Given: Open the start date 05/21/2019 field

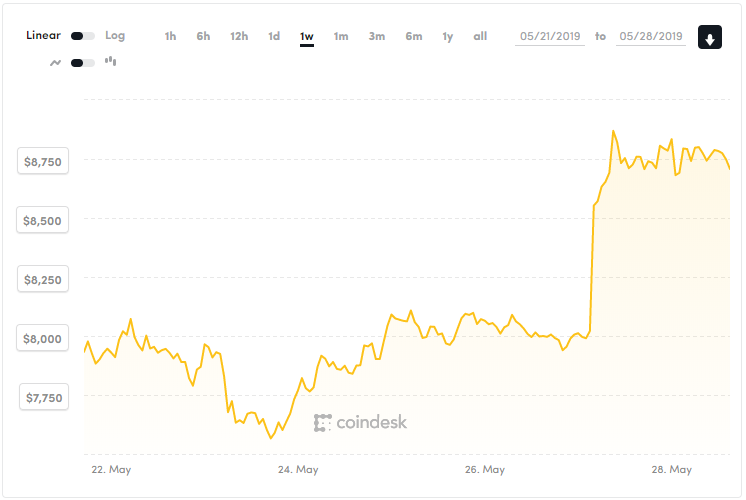Looking at the screenshot, I should coord(550,36).
